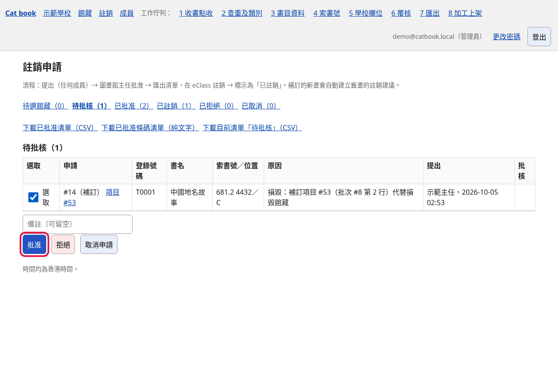Download the 已批准清單 CSV
The height and width of the screenshot is (392, 558).
point(60,128)
